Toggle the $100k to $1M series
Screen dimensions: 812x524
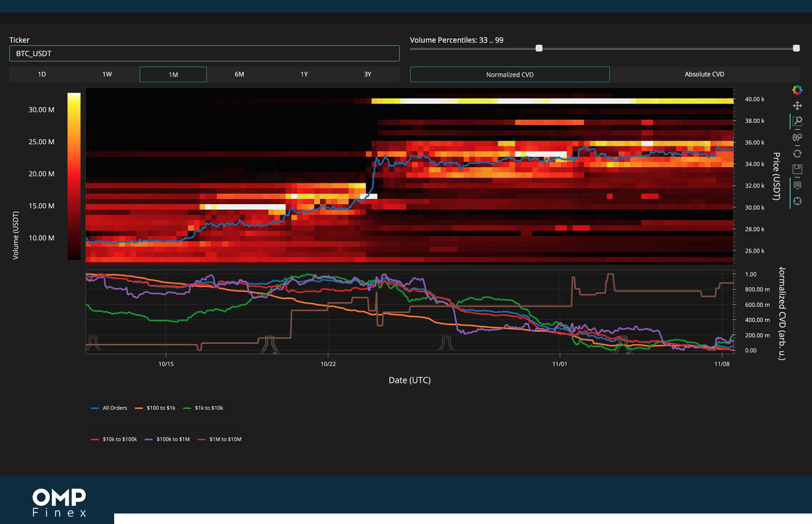(x=167, y=439)
